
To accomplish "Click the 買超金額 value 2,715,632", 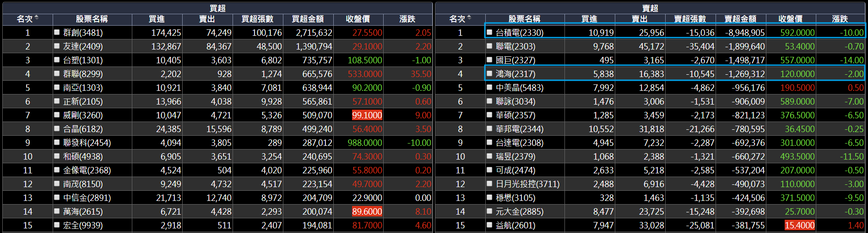I will (x=314, y=33).
